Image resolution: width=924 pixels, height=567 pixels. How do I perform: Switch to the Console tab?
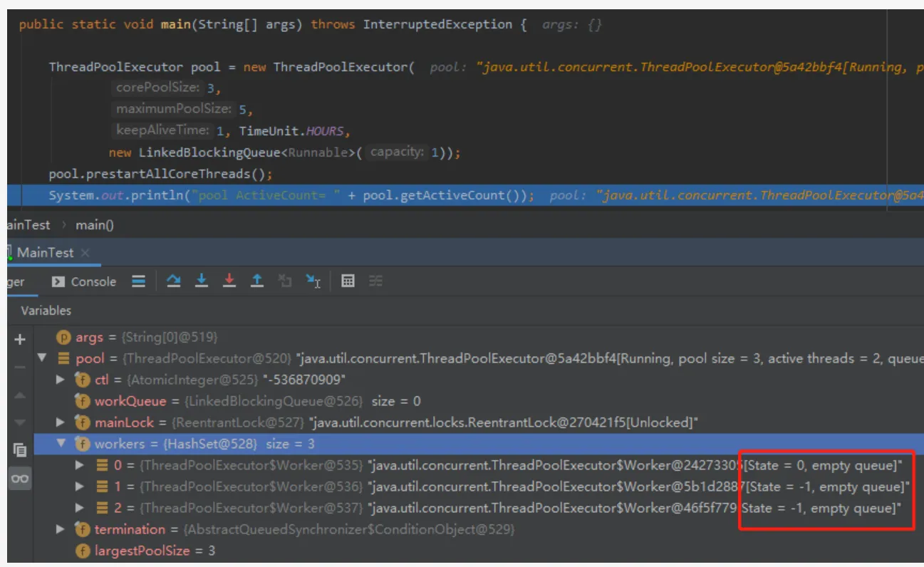pos(84,281)
